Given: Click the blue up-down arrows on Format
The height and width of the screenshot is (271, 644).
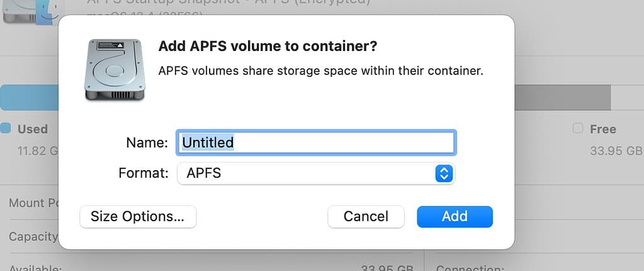Looking at the screenshot, I should coord(444,173).
